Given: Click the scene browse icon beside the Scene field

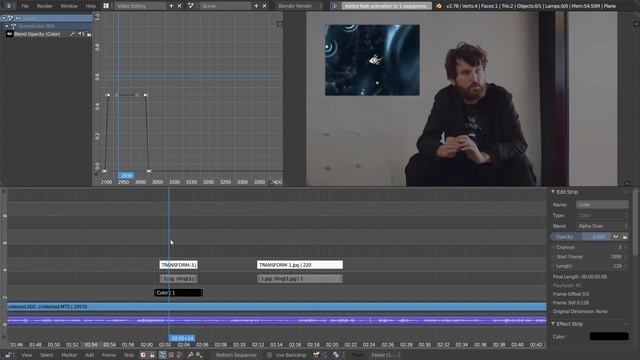Looking at the screenshot, I should pos(191,6).
